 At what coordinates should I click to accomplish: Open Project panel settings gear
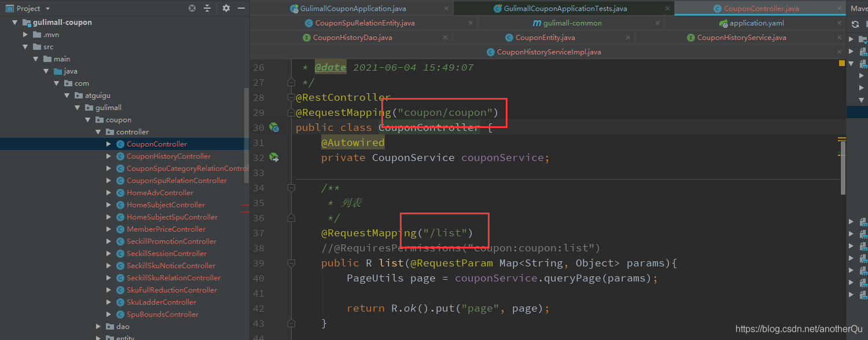(x=226, y=8)
